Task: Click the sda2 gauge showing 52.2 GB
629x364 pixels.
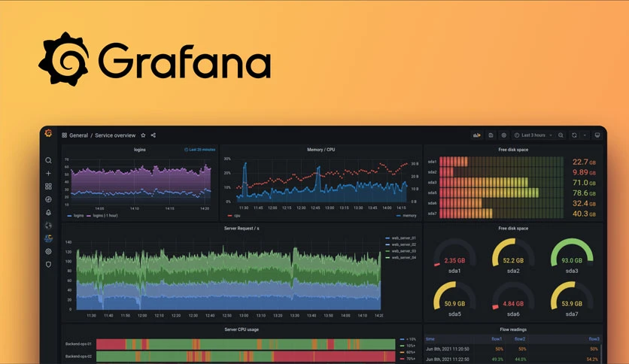Action: coord(513,256)
